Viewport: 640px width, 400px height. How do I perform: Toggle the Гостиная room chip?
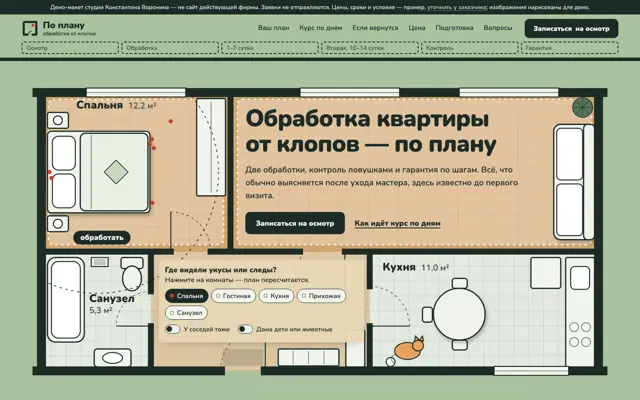coord(233,296)
